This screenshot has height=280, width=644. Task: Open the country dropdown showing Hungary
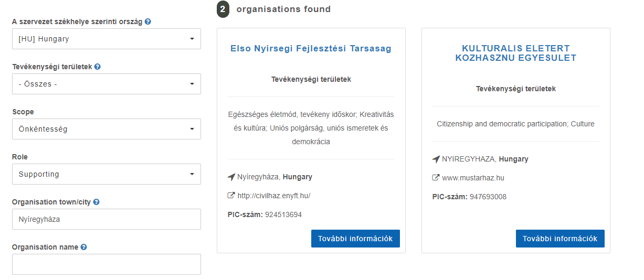tap(106, 39)
